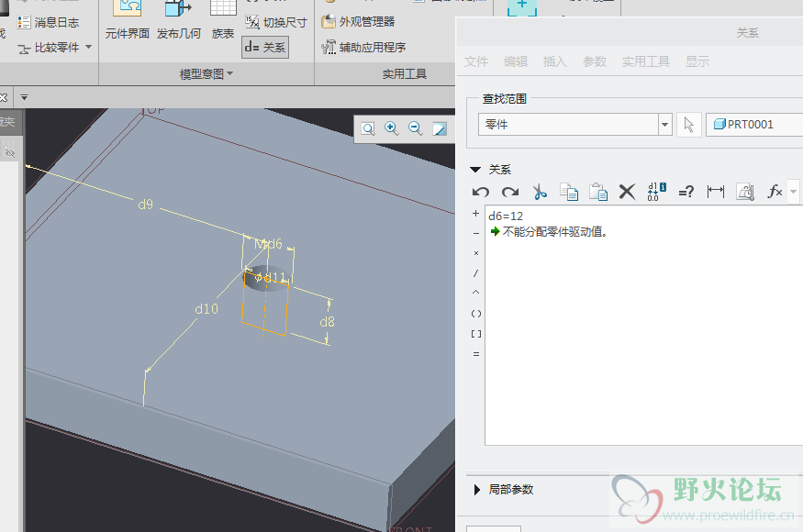Click the PRT0001 model field
The image size is (803, 532).
tap(753, 125)
